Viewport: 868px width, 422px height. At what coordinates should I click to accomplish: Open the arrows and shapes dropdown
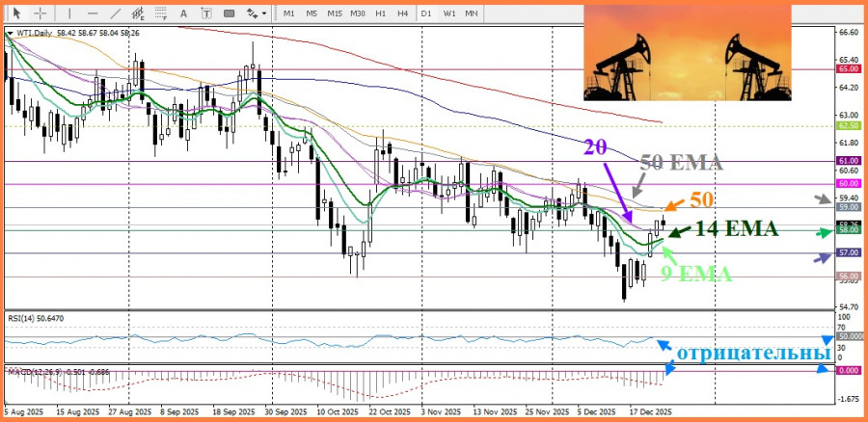pyautogui.click(x=256, y=13)
